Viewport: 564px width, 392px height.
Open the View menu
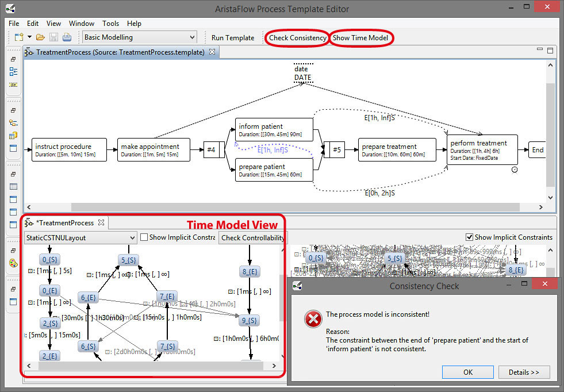pyautogui.click(x=53, y=24)
